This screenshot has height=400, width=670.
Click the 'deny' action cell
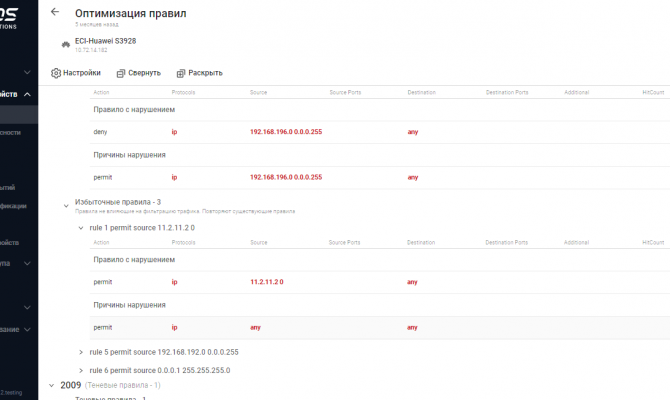click(100, 132)
